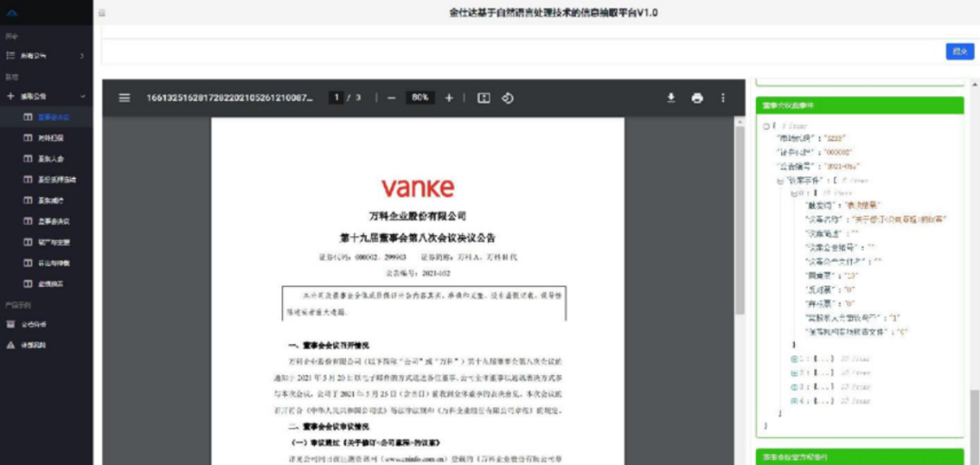
Task: Zoom in the PDF with plus button
Action: click(x=449, y=98)
